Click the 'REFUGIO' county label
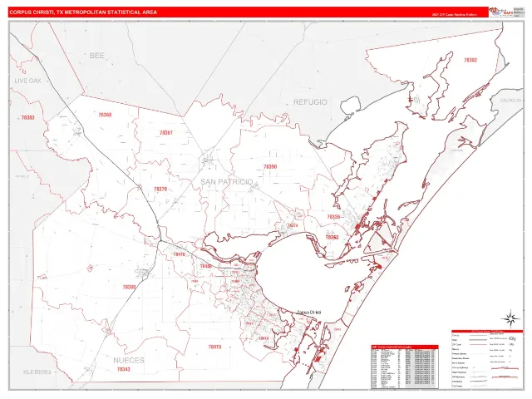The height and width of the screenshot is (399, 532). click(310, 102)
